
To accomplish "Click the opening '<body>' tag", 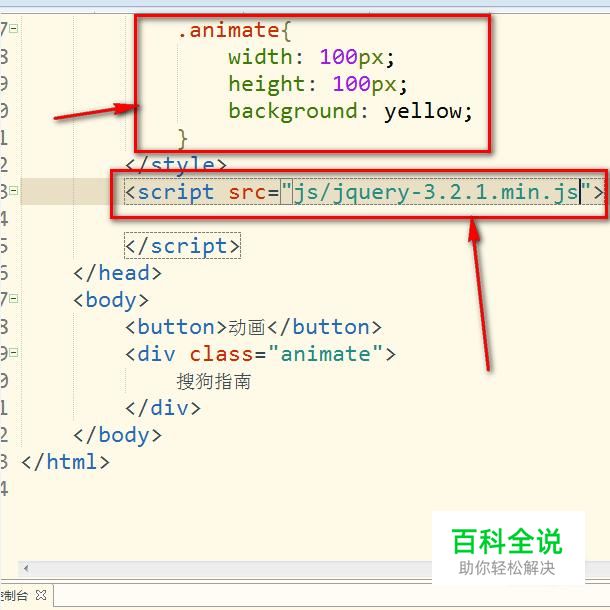I will (x=111, y=300).
